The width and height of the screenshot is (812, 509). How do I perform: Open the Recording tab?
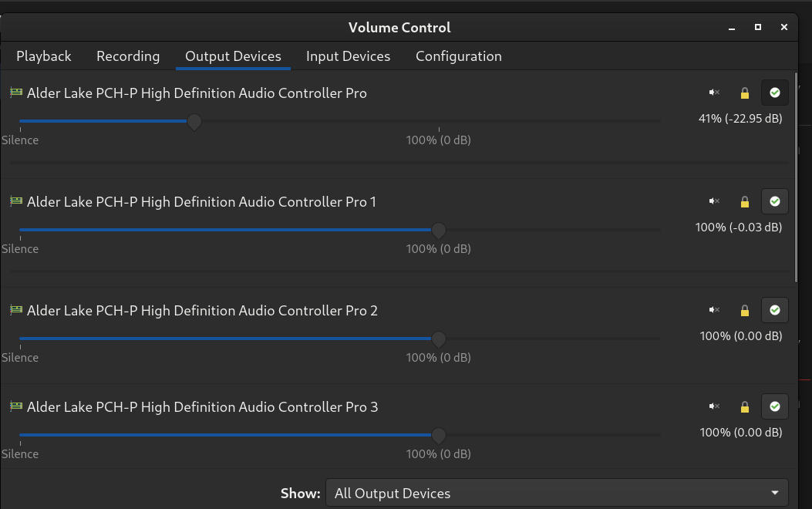pyautogui.click(x=128, y=56)
